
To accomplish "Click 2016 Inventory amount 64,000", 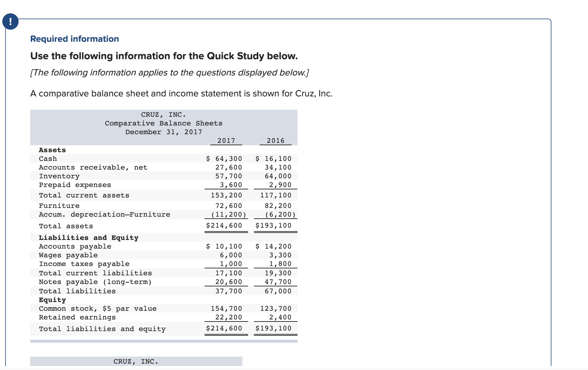I will pyautogui.click(x=278, y=176).
